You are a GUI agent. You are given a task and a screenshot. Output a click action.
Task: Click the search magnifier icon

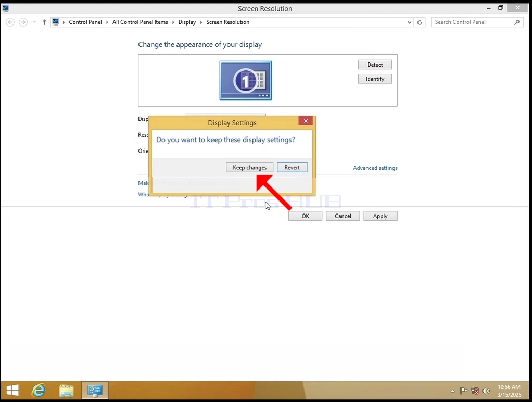click(517, 22)
